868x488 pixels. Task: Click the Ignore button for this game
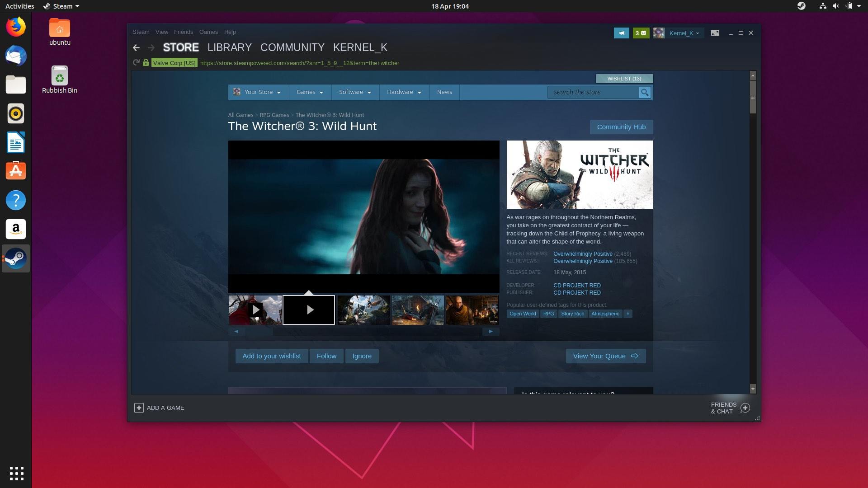362,356
